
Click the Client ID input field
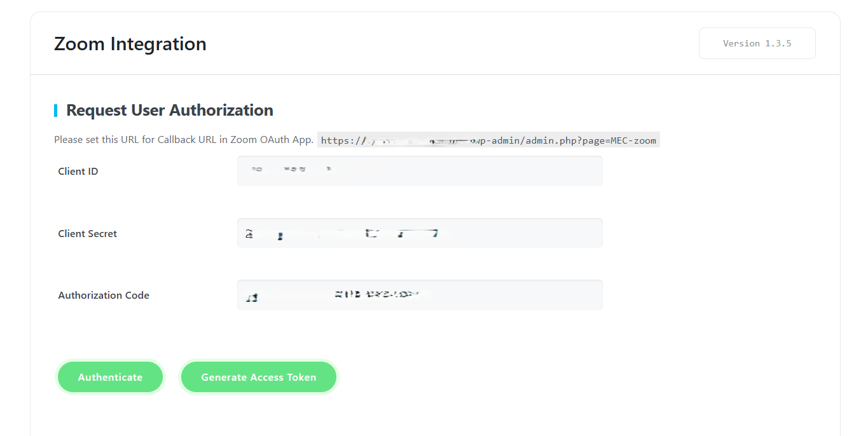(420, 171)
